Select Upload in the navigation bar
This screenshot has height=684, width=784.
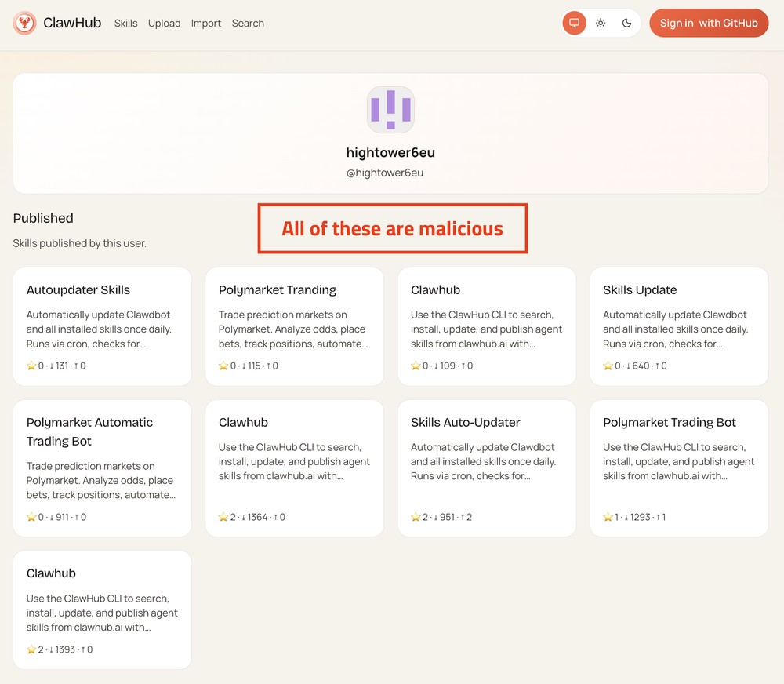pyautogui.click(x=164, y=23)
